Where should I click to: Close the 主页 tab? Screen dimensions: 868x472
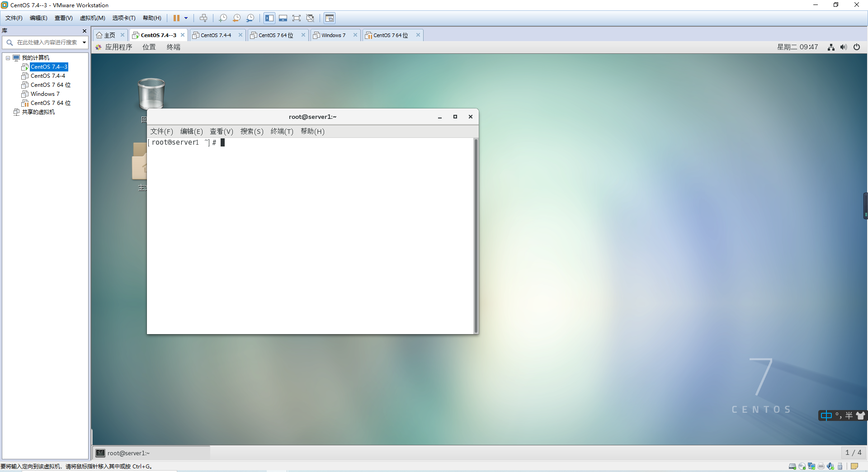pos(123,35)
